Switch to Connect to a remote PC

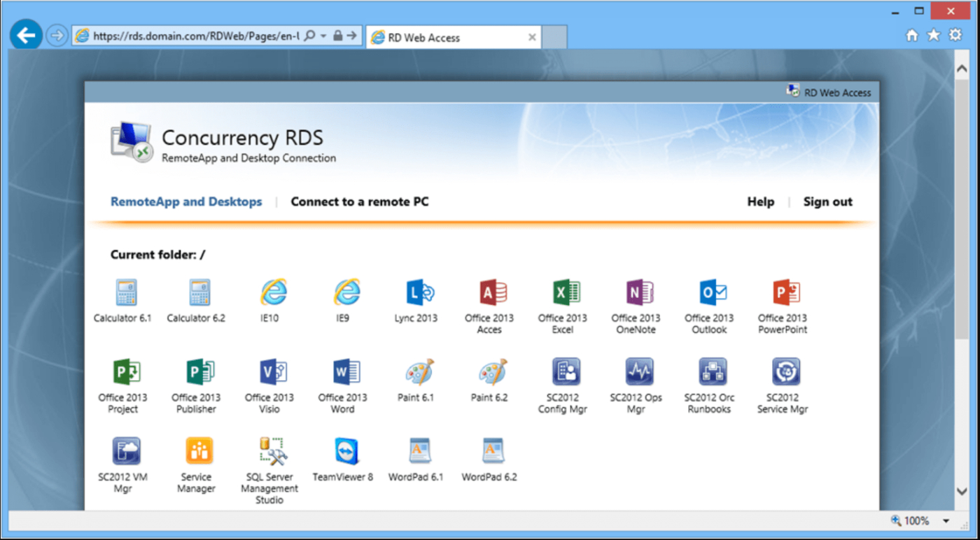click(359, 201)
